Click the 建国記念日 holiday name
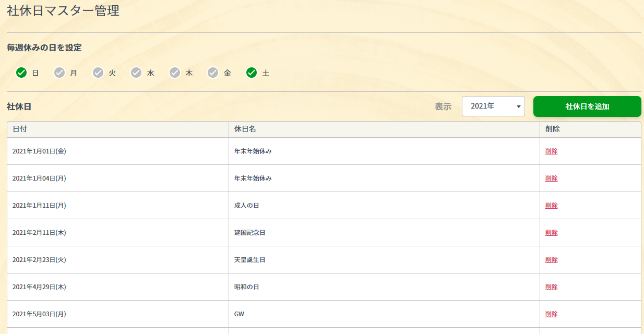 [x=250, y=233]
